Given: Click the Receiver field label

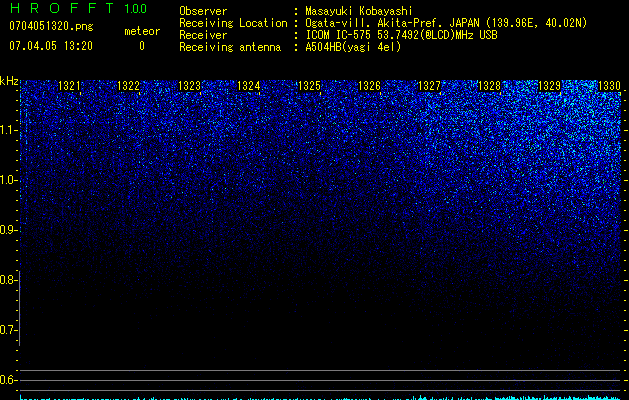Looking at the screenshot, I should click(x=203, y=35).
